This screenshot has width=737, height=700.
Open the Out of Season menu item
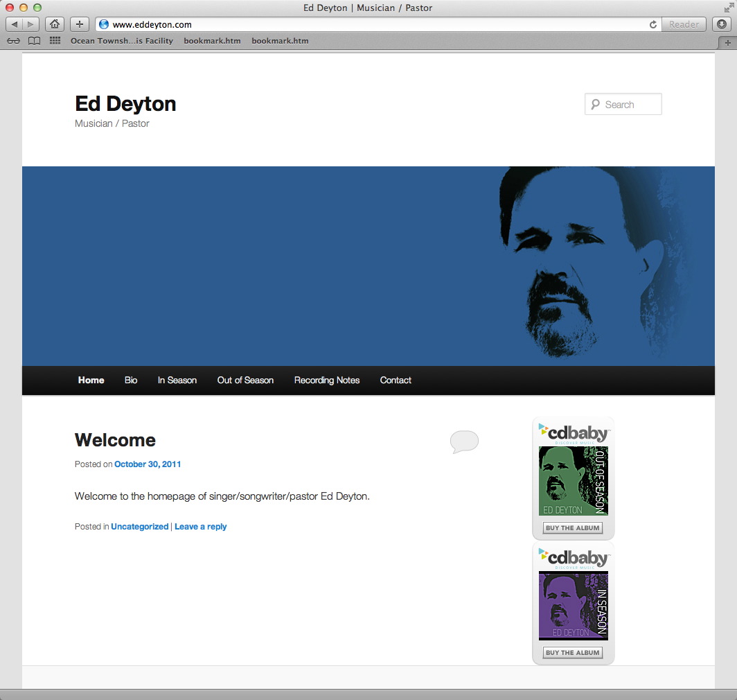(x=245, y=380)
